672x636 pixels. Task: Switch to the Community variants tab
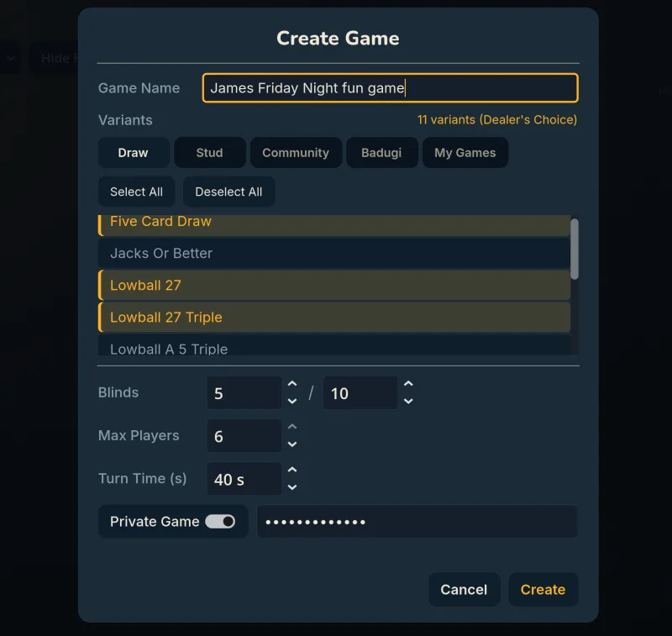pyautogui.click(x=296, y=152)
